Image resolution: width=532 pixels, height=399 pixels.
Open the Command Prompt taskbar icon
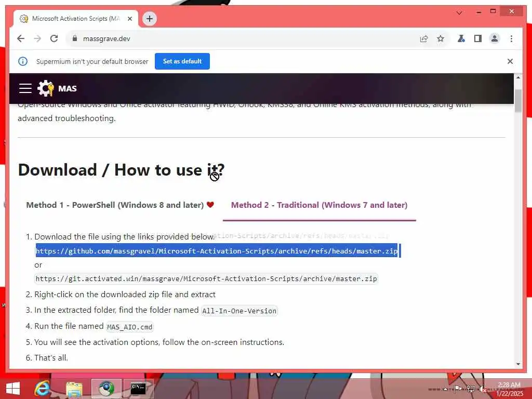(x=138, y=389)
